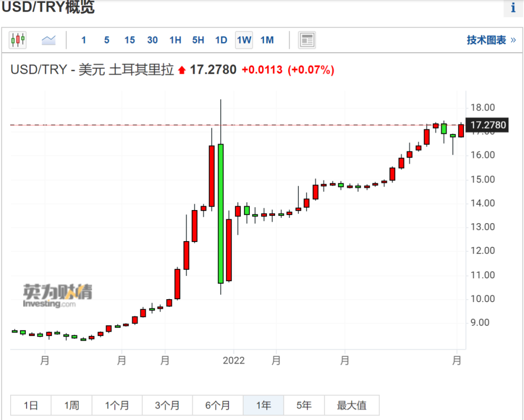Open the news/table layout icon
This screenshot has height=420, width=524.
click(x=307, y=40)
